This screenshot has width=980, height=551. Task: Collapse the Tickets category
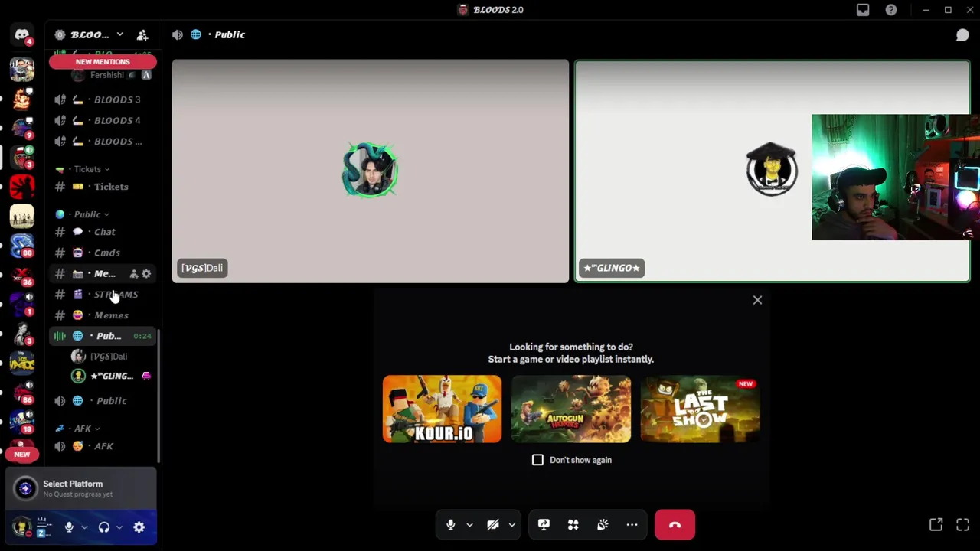(87, 169)
